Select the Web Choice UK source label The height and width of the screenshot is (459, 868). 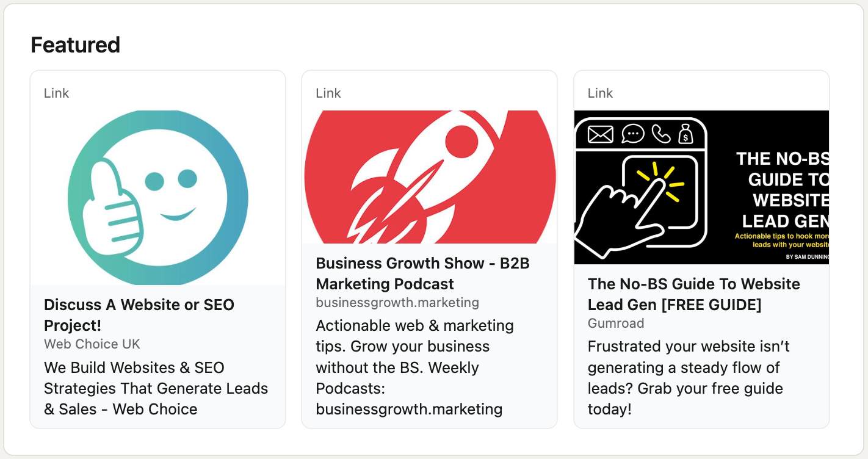click(92, 344)
